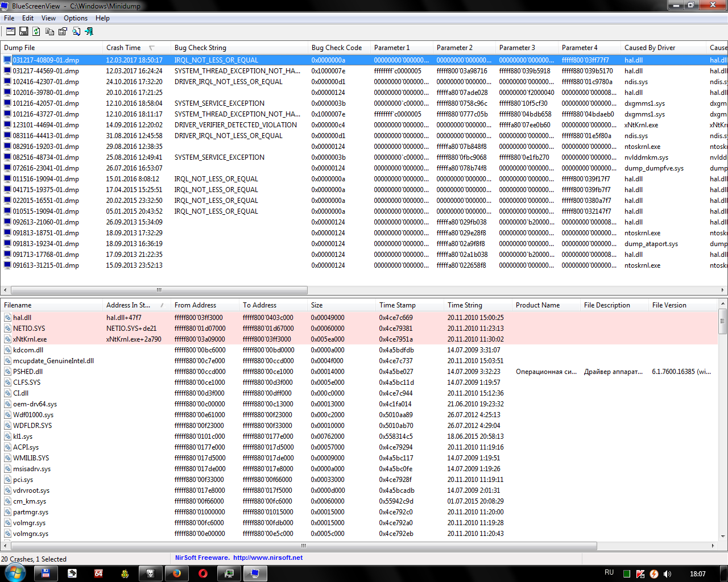Select the kdcom.dll driver row
Screen dimensions: 728x582
tap(359, 350)
